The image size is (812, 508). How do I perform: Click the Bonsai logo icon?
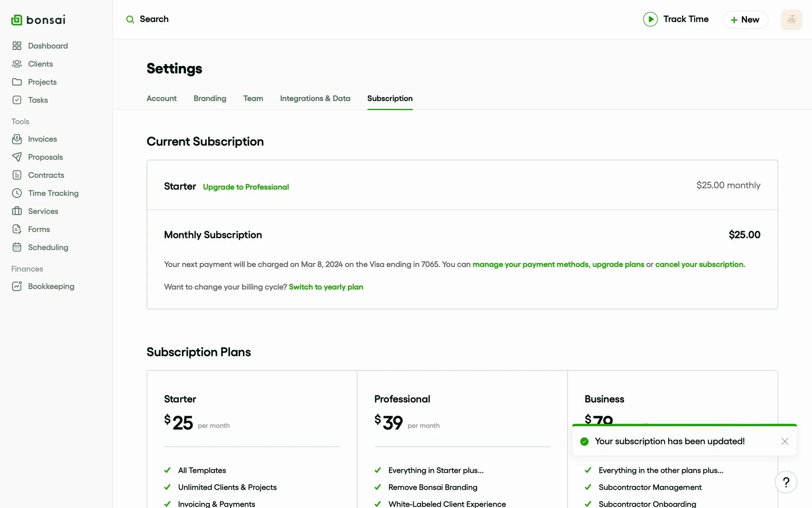click(16, 20)
